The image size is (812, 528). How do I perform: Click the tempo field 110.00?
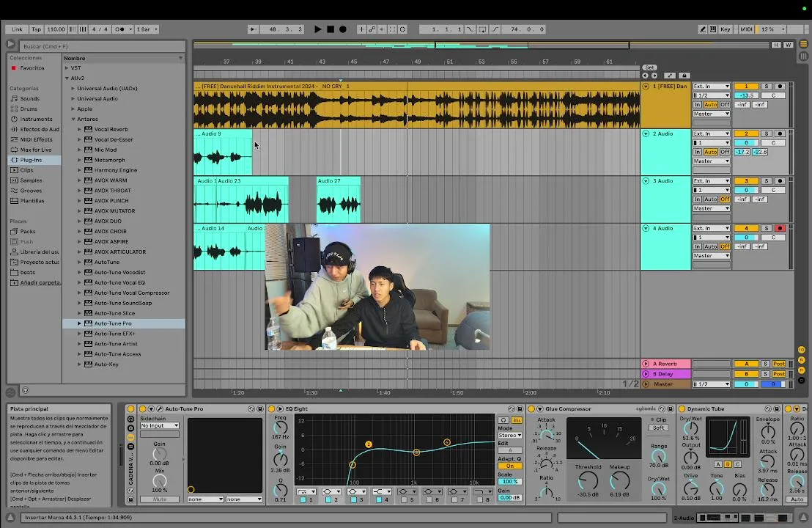[56, 29]
